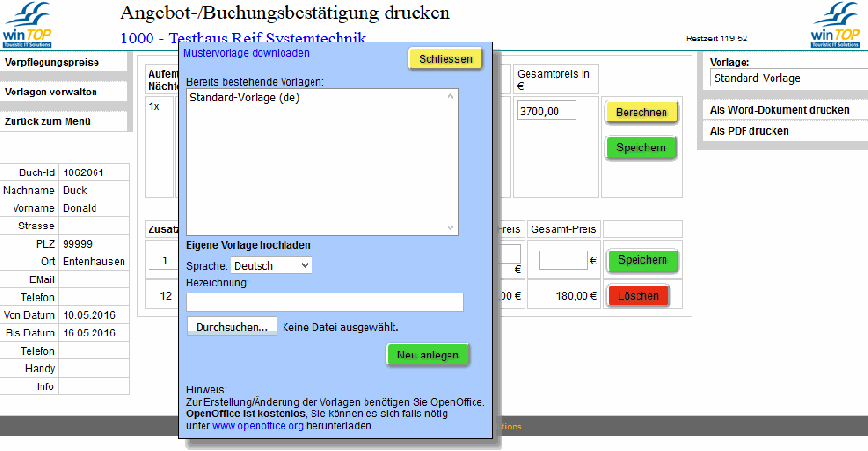868x451 pixels.
Task: Click the quantity field showing 1
Action: coord(164,260)
